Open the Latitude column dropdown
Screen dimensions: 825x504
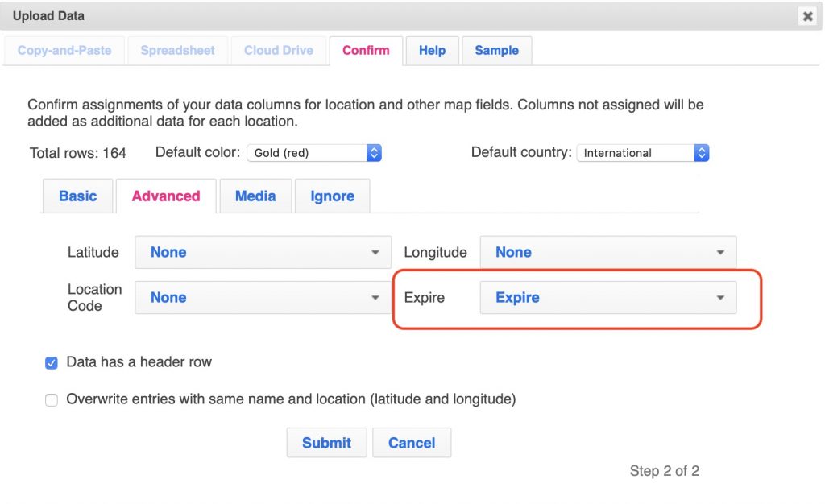tap(263, 252)
